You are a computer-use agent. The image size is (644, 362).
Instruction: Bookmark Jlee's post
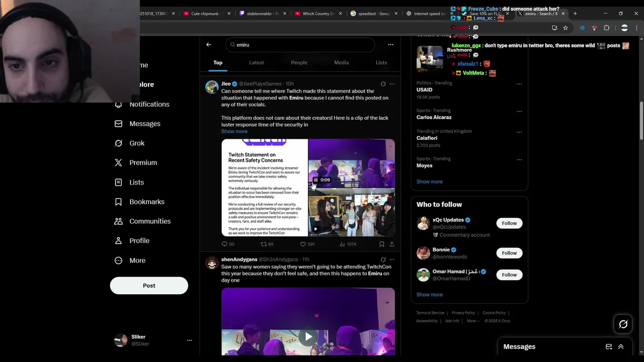[382, 244]
